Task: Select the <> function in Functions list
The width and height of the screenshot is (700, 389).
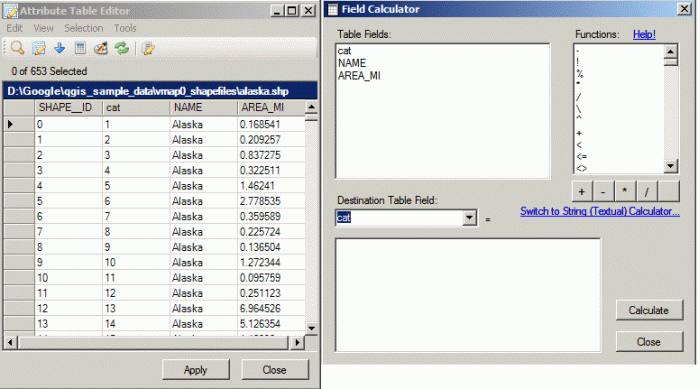Action: pos(582,168)
